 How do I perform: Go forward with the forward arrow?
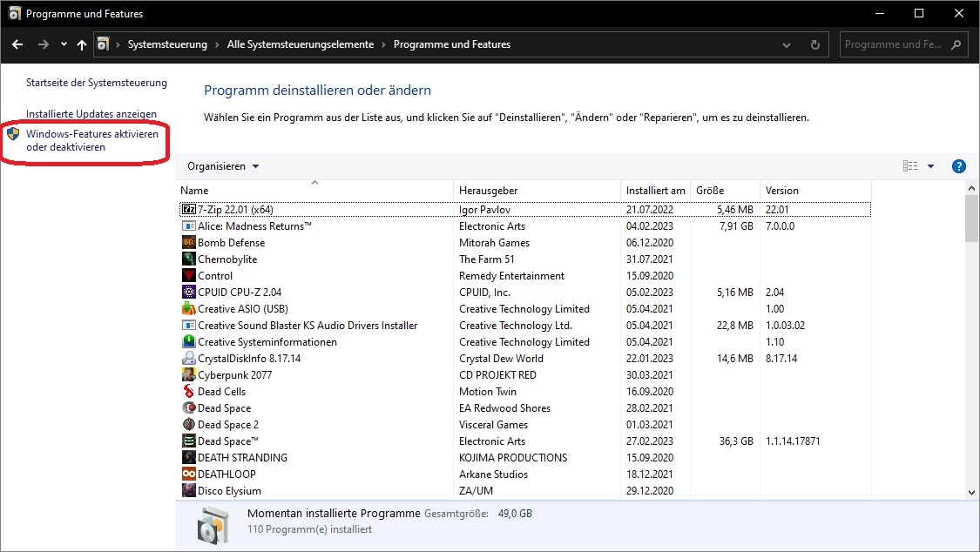click(44, 44)
